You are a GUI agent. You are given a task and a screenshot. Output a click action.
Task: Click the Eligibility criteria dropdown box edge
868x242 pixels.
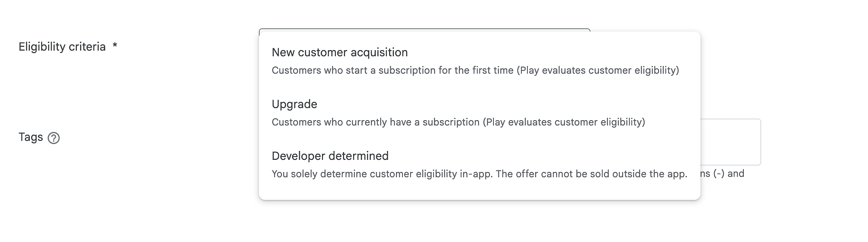(x=424, y=30)
